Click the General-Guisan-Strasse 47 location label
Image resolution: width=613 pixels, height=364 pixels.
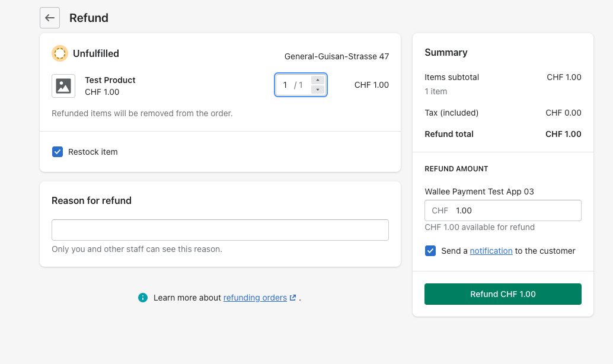336,56
